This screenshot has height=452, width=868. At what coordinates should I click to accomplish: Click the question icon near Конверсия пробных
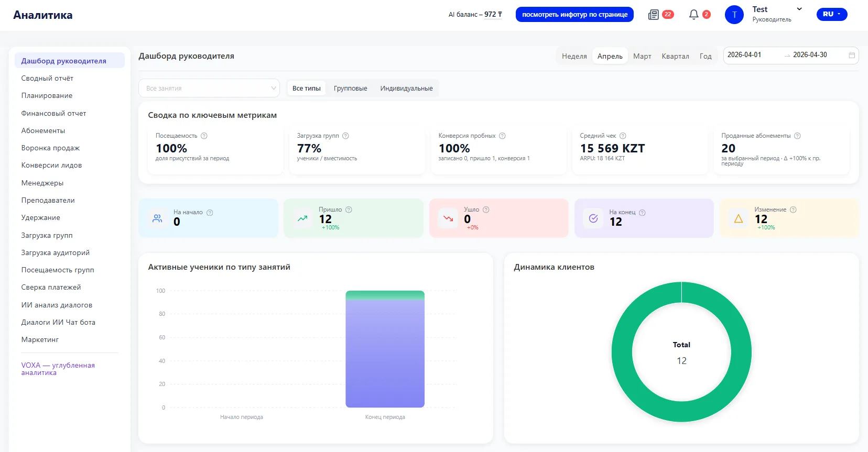(502, 136)
